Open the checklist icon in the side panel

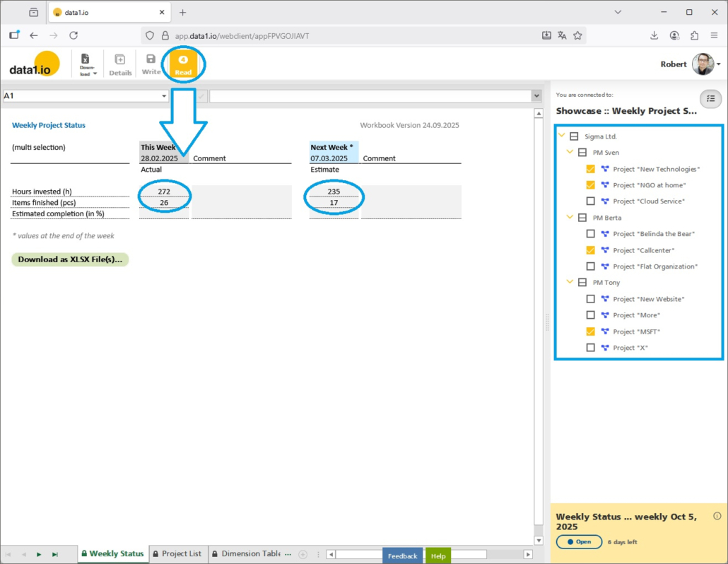711,99
